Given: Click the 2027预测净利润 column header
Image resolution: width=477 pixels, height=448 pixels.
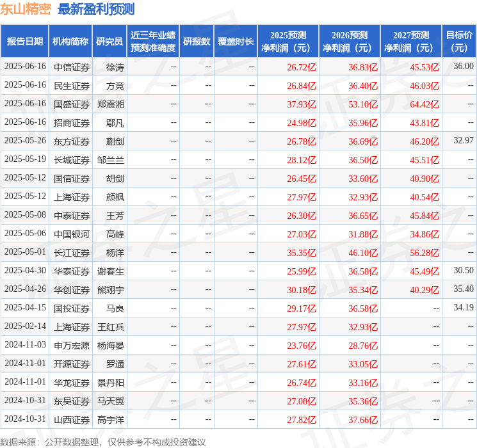Looking at the screenshot, I should point(411,42).
